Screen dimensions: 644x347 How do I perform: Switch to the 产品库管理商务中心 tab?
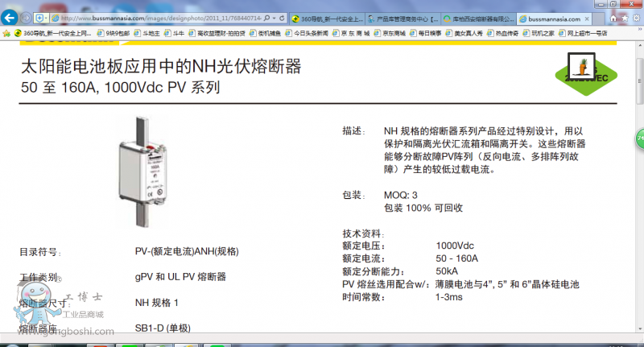pyautogui.click(x=401, y=18)
